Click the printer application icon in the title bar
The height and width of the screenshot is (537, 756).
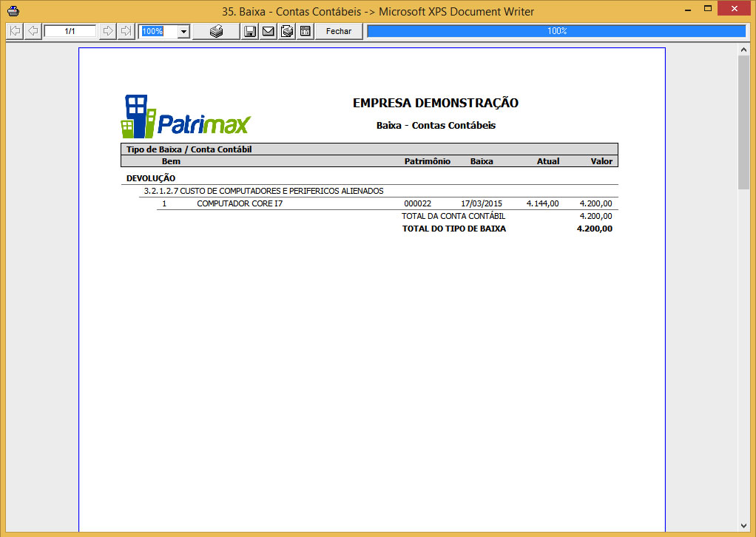[13, 10]
